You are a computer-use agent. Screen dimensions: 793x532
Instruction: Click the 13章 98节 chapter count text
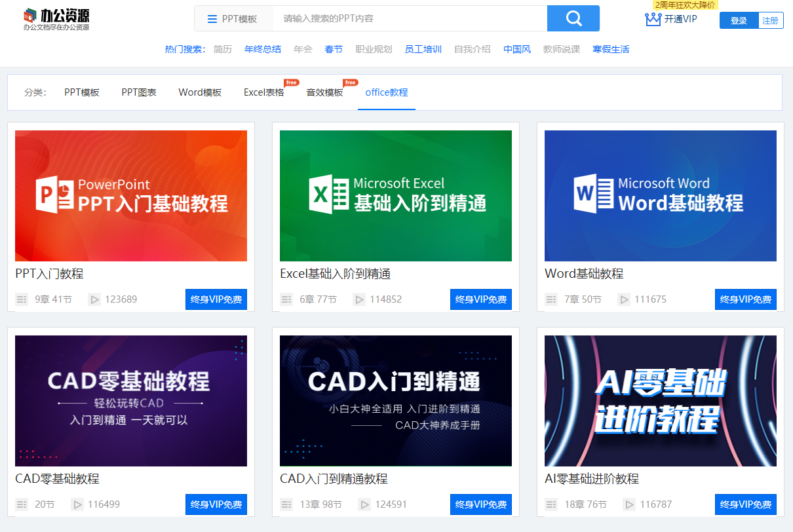tap(320, 504)
